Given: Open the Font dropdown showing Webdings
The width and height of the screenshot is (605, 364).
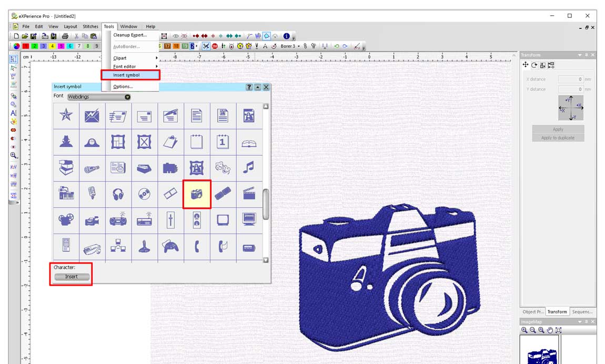Looking at the screenshot, I should pyautogui.click(x=99, y=97).
